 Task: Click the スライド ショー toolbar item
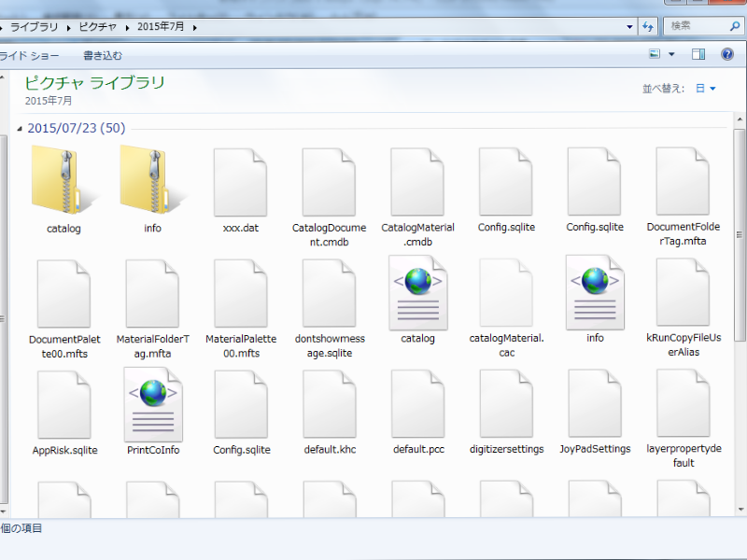coord(30,56)
